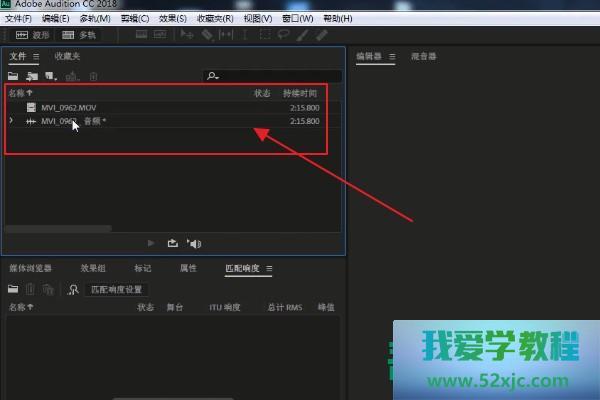This screenshot has width=600, height=400.
Task: Click the search field in Files panel
Action: tap(265, 76)
